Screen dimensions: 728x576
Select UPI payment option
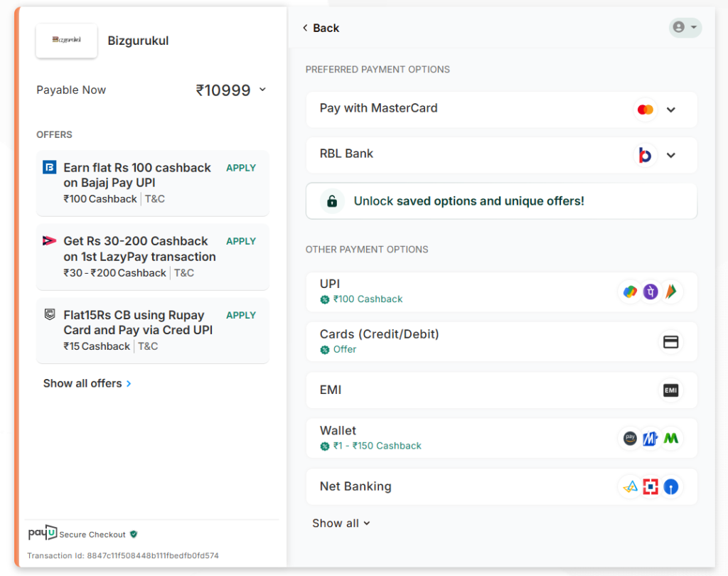[x=501, y=292]
